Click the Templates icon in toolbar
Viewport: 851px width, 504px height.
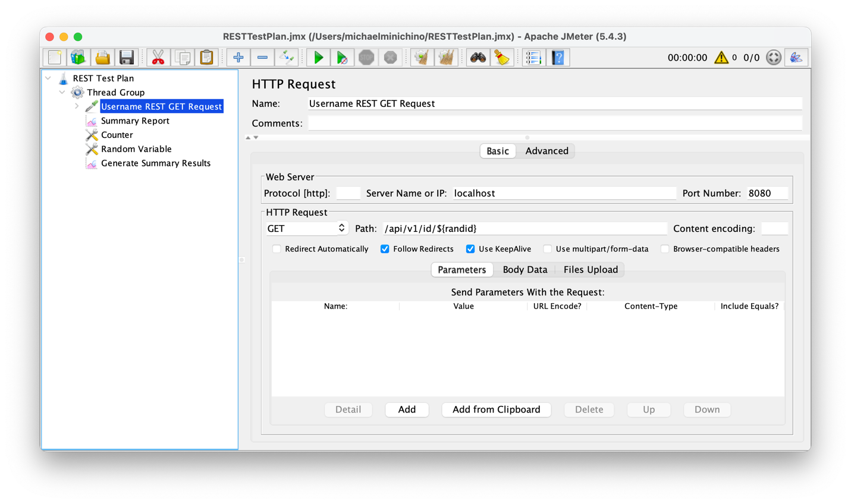pos(78,58)
